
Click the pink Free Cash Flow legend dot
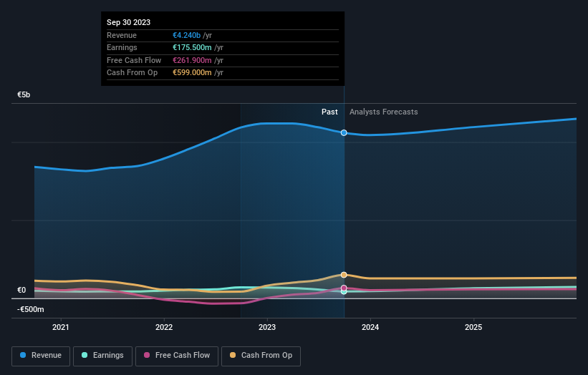[x=147, y=355]
